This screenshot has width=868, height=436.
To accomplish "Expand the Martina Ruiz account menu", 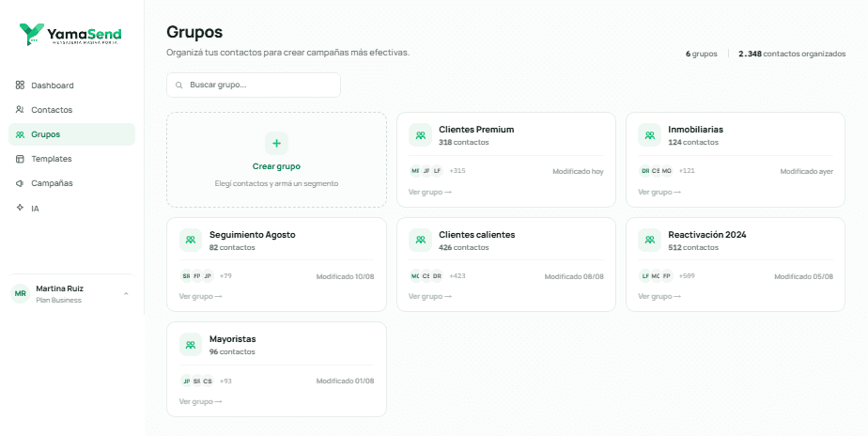I will point(126,293).
